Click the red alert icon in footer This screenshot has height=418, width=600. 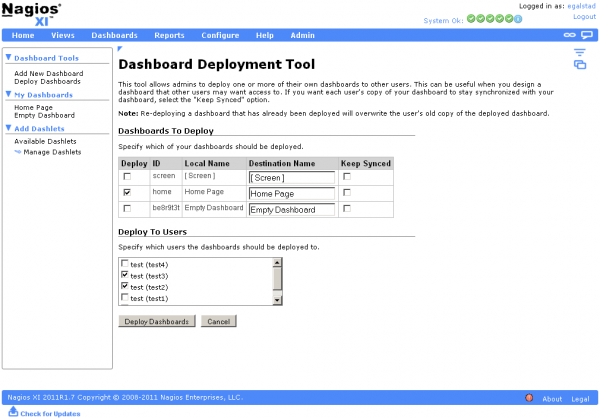[x=528, y=398]
